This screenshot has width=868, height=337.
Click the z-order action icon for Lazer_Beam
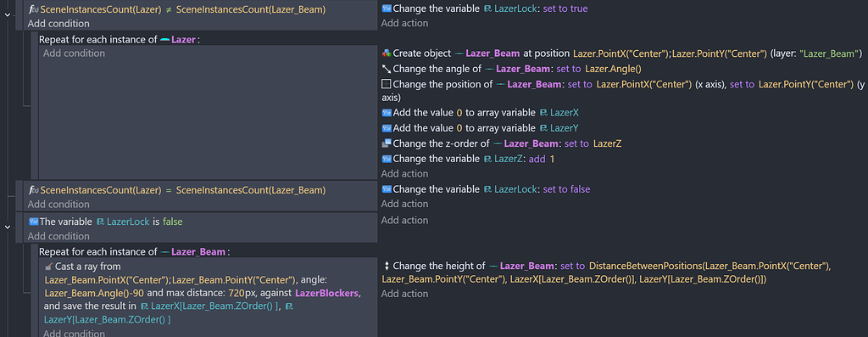click(387, 143)
